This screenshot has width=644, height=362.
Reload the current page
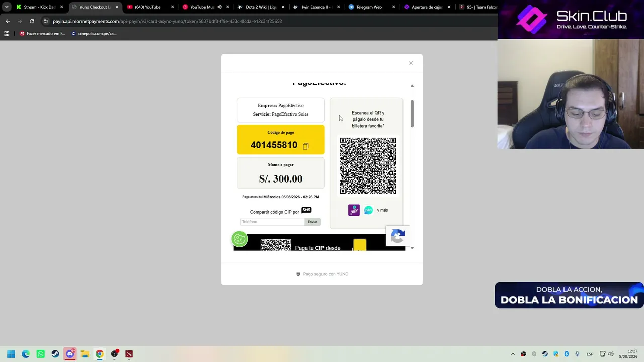[x=32, y=21]
